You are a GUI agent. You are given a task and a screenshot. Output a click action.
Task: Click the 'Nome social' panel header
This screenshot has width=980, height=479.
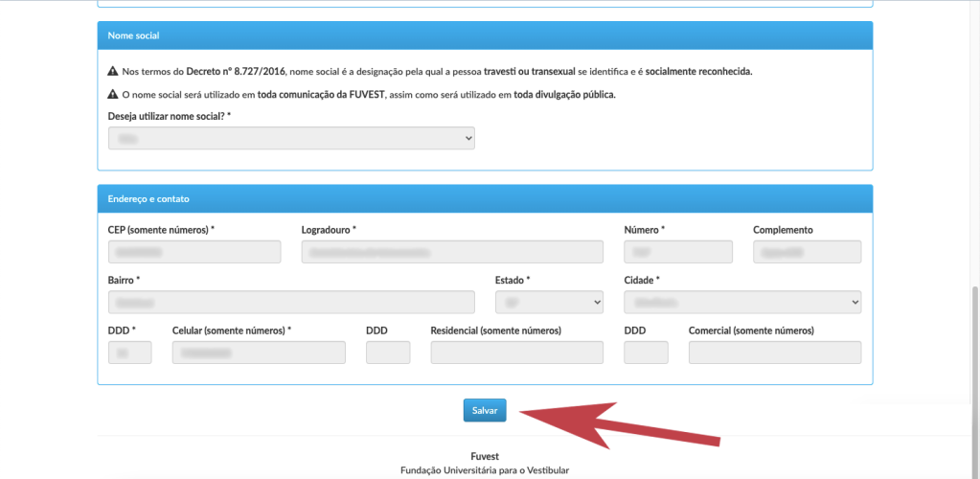[x=485, y=35]
